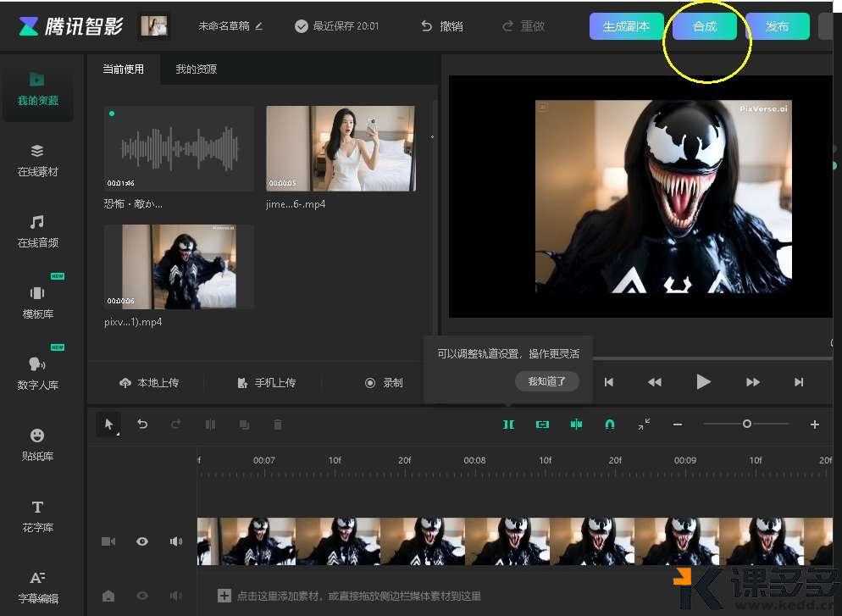Click the 腾讯智影 logo
Screen dimensions: 842x616
coord(71,25)
